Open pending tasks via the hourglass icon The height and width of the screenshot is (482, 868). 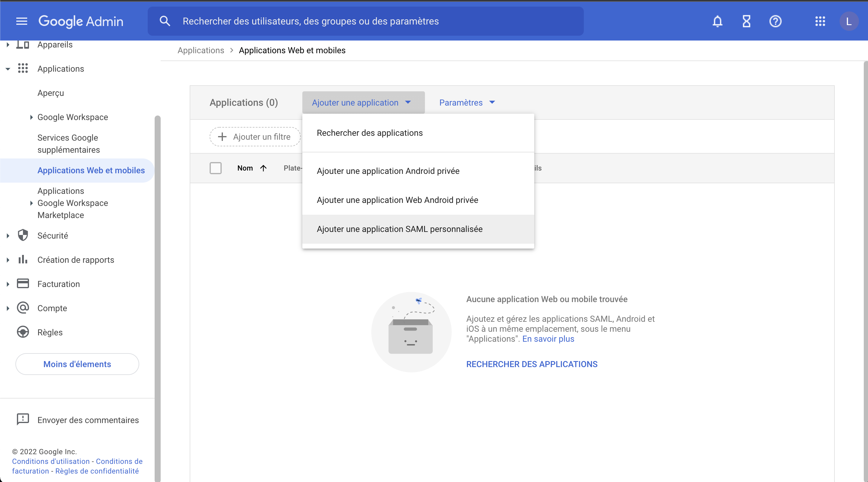746,21
